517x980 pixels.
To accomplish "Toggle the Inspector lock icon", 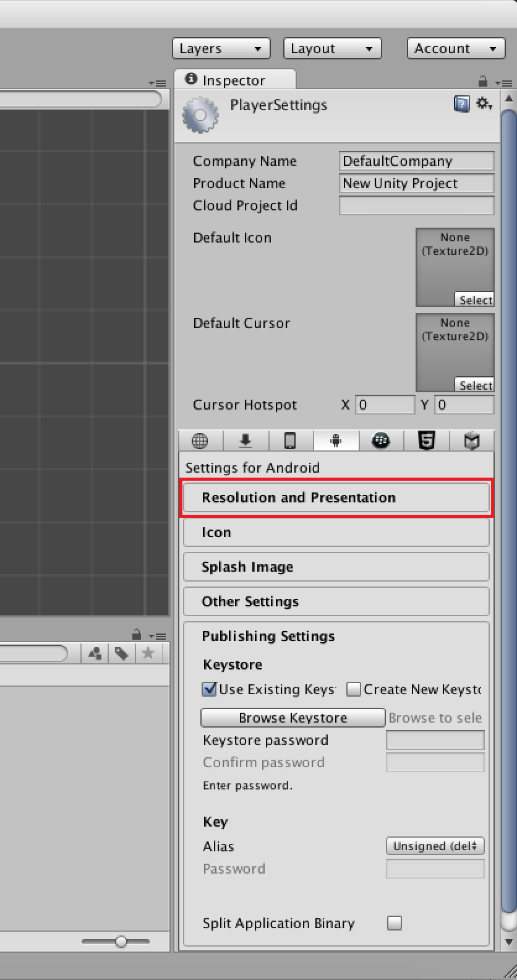I will 483,81.
